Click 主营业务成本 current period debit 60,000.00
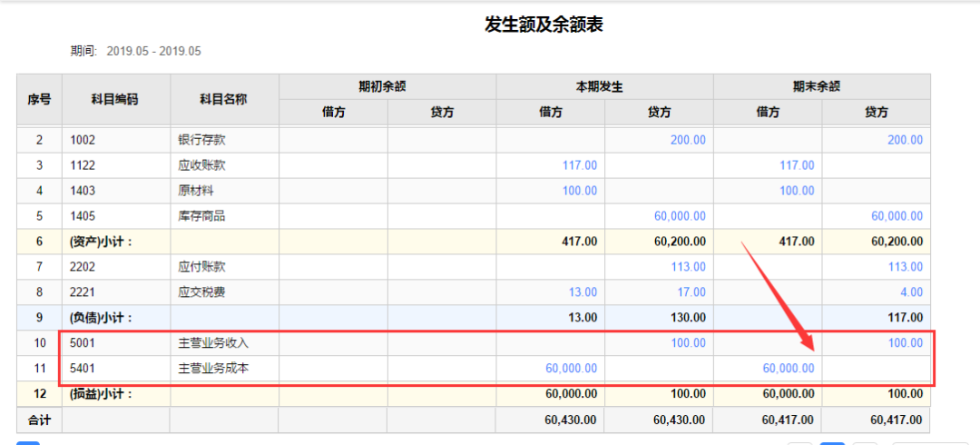Screen dimensions: 980x445 click(570, 369)
